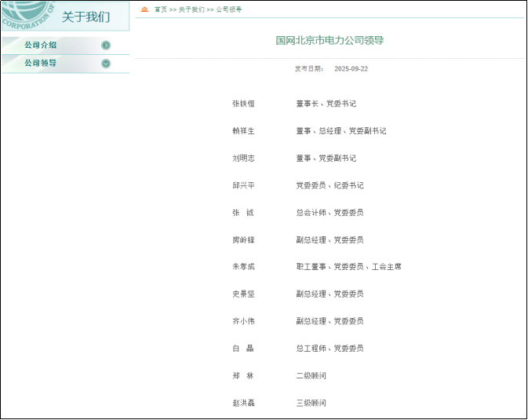Click the name 郑 林

click(243, 376)
